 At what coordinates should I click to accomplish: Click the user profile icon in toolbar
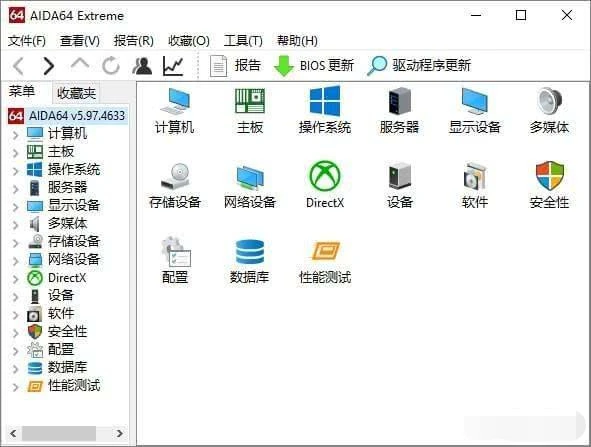tap(142, 66)
